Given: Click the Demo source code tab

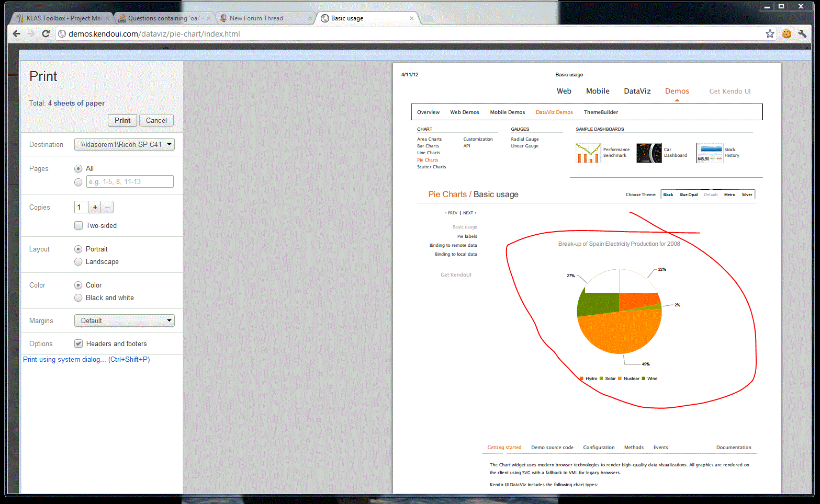Looking at the screenshot, I should point(552,448).
